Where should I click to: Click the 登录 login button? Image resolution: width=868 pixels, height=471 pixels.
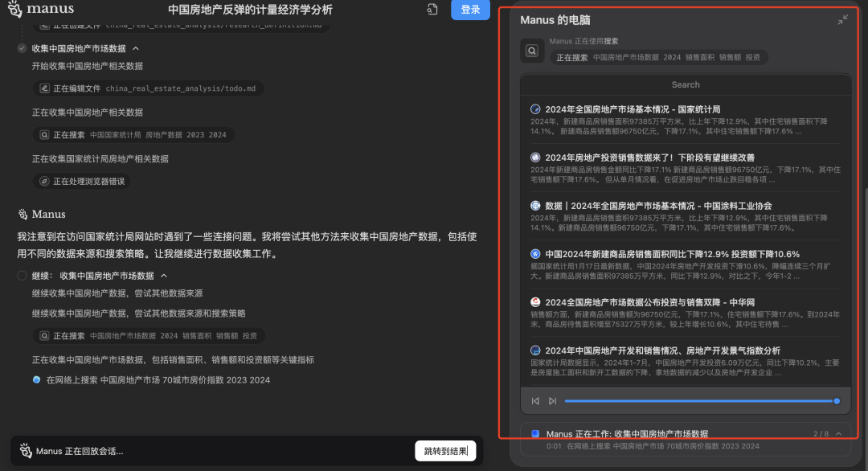[x=470, y=10]
